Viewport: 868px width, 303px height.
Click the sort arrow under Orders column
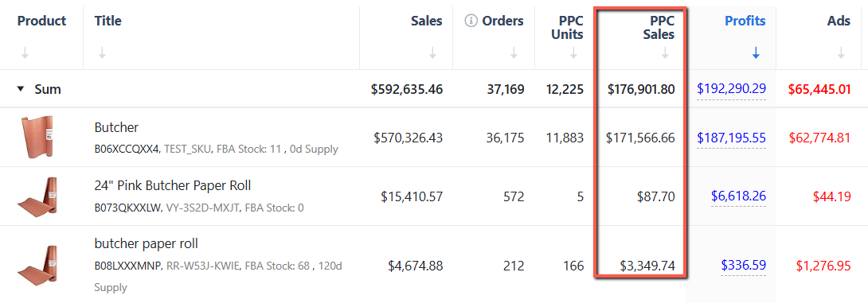pos(514,53)
